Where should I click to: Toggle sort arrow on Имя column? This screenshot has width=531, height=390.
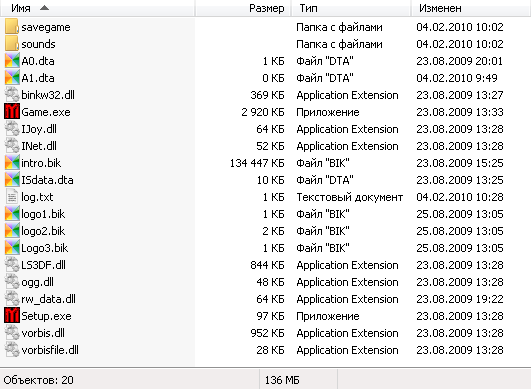(44, 8)
